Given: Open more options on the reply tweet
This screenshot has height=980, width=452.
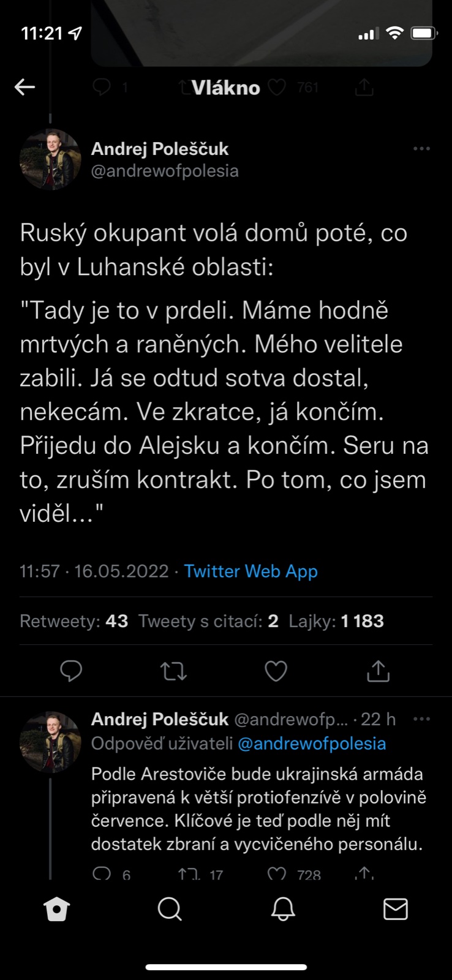Looking at the screenshot, I should pos(421,719).
